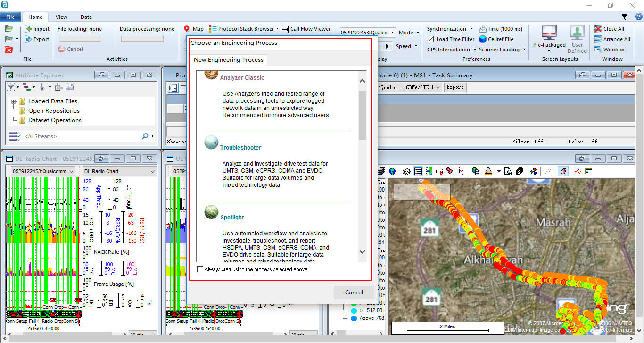The height and width of the screenshot is (343, 644).
Task: Click the disabled Cancel activity button in ribbon
Action: (70, 49)
